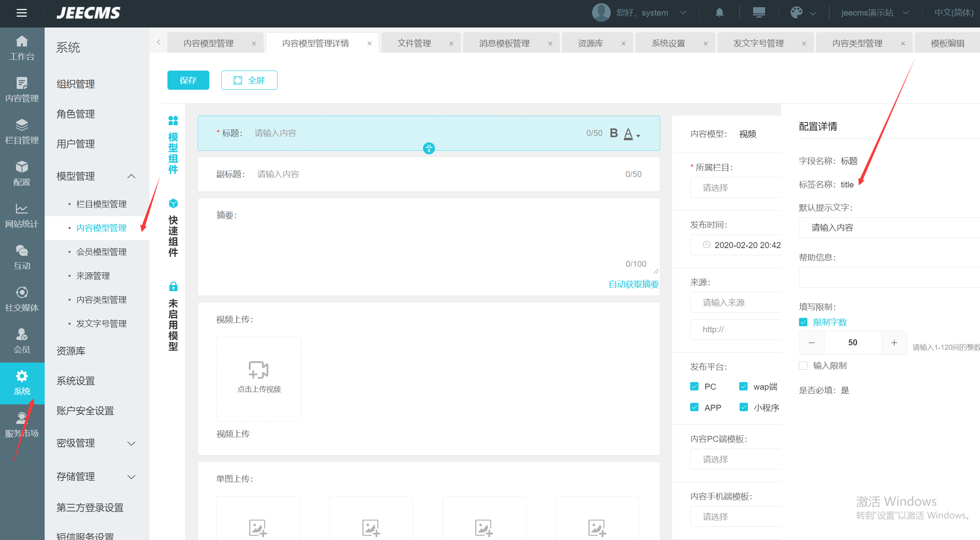Enable the 输入限制 checkbox
The width and height of the screenshot is (980, 540).
pos(803,366)
